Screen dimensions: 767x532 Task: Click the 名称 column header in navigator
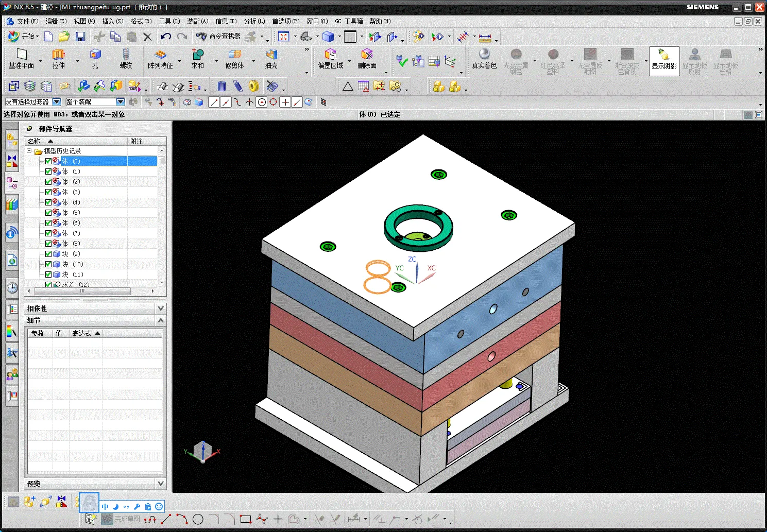34,141
